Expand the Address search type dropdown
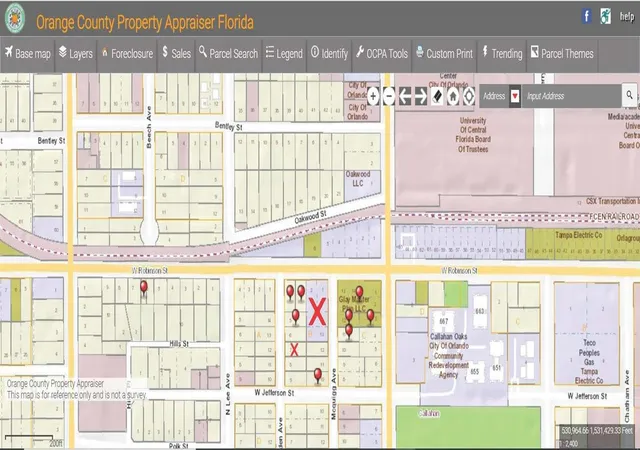This screenshot has height=450, width=640. 515,96
